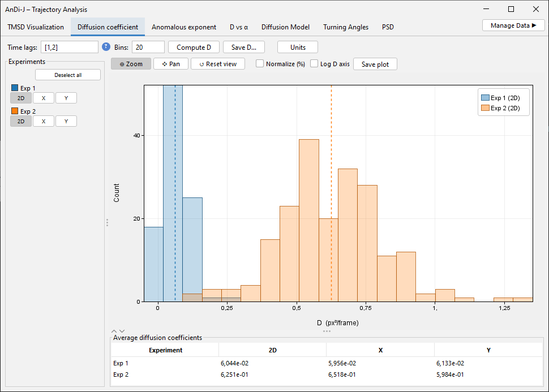Click the down chevron above the averages table

coord(122,331)
